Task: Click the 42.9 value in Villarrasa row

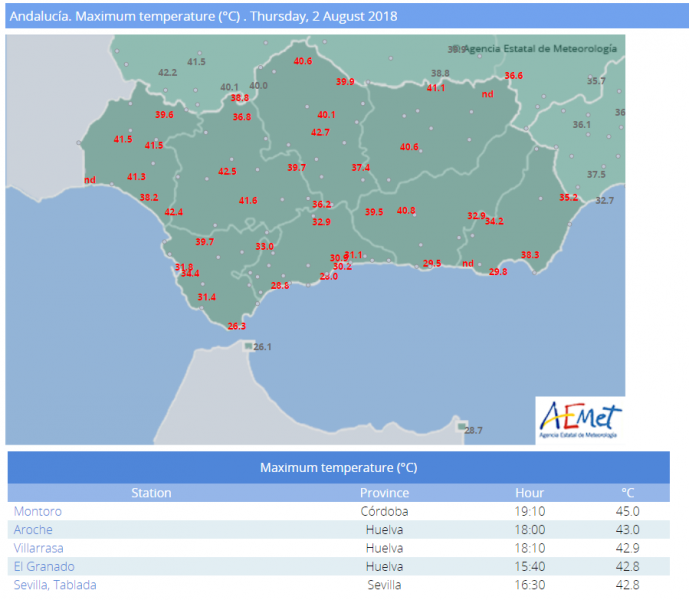Action: pos(627,548)
